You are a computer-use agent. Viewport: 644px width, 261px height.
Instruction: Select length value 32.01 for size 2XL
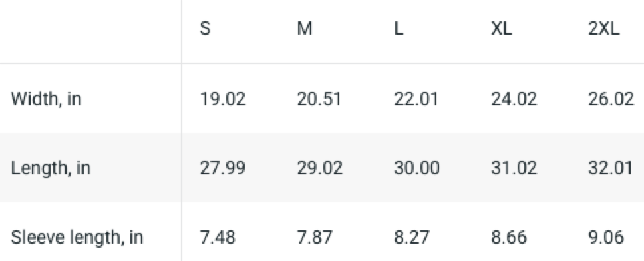tap(610, 168)
